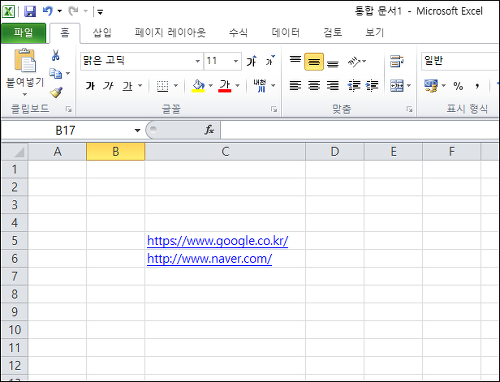Open the 파일 (File) tab
Image resolution: width=500 pixels, height=382 pixels.
tap(23, 32)
